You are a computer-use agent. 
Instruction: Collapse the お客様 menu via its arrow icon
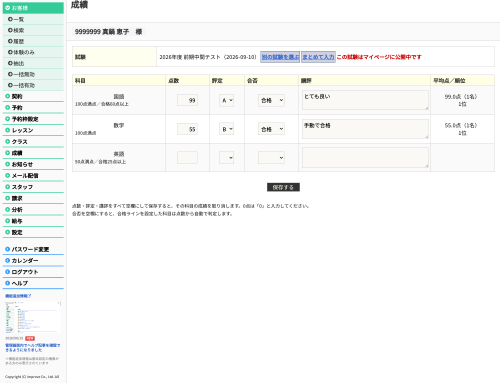pyautogui.click(x=8, y=8)
